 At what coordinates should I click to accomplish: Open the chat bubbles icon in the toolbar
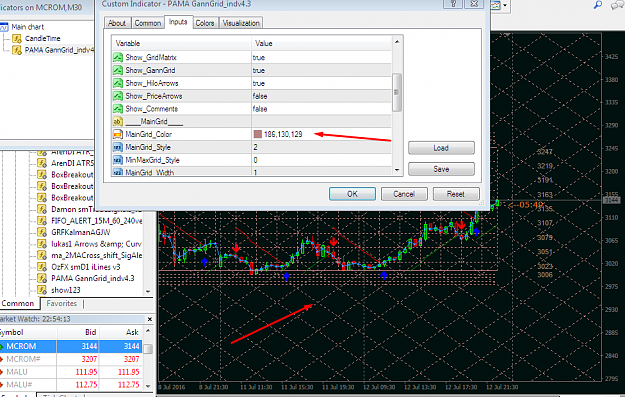point(617,5)
